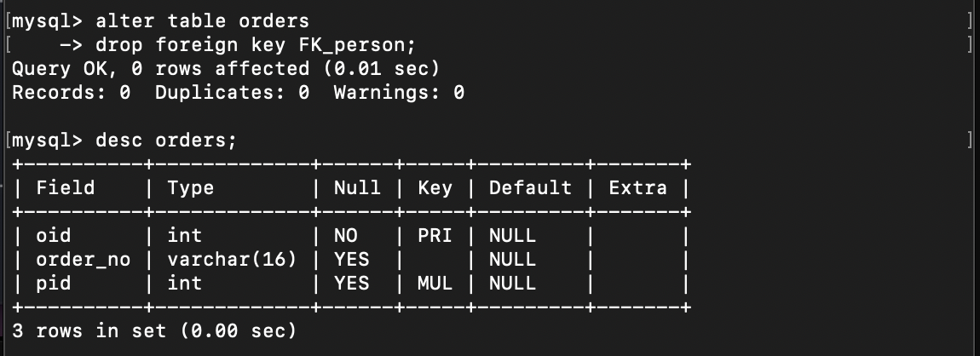
Task: Click the Extra column header
Action: pyautogui.click(x=637, y=187)
